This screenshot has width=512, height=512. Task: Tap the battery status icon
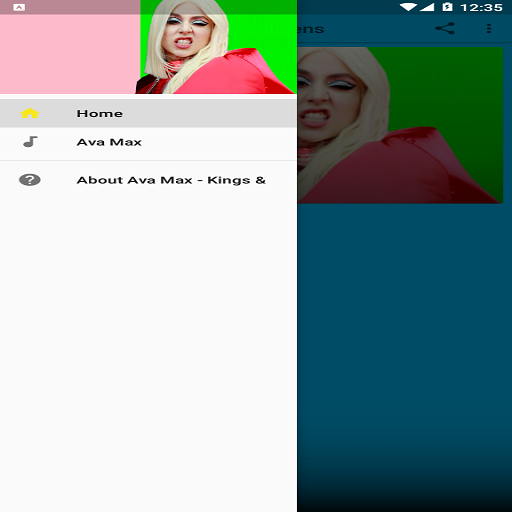(x=447, y=7)
